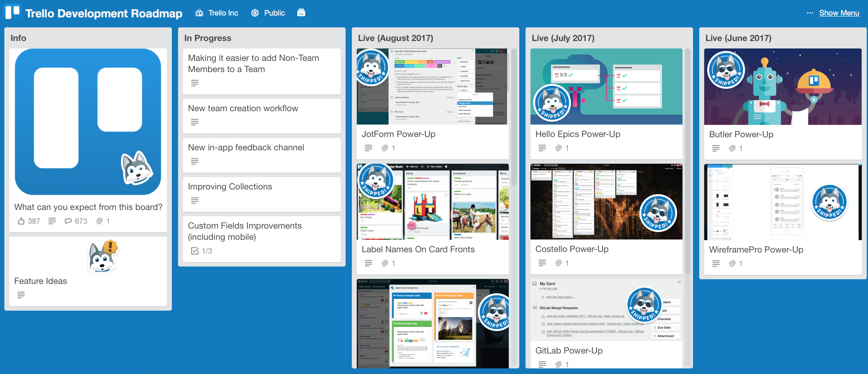Image resolution: width=868 pixels, height=374 pixels.
Task: Click description icon on Non-Team Members card
Action: pyautogui.click(x=195, y=83)
